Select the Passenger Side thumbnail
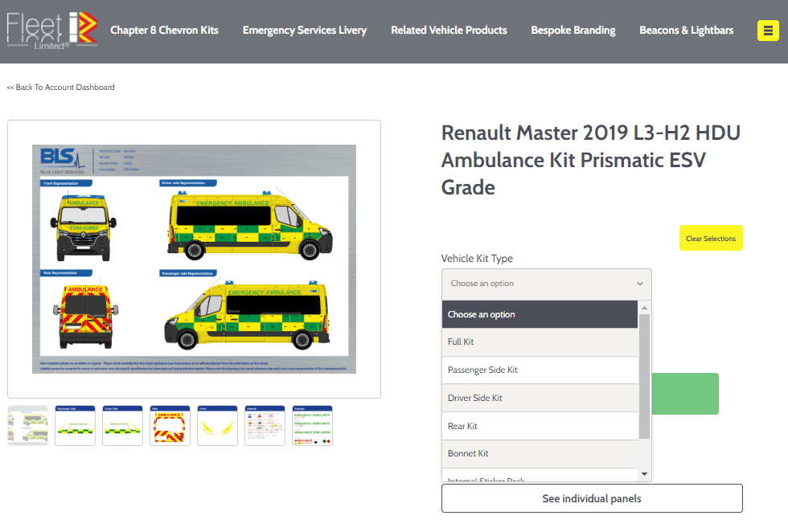788x532 pixels. pos(75,425)
